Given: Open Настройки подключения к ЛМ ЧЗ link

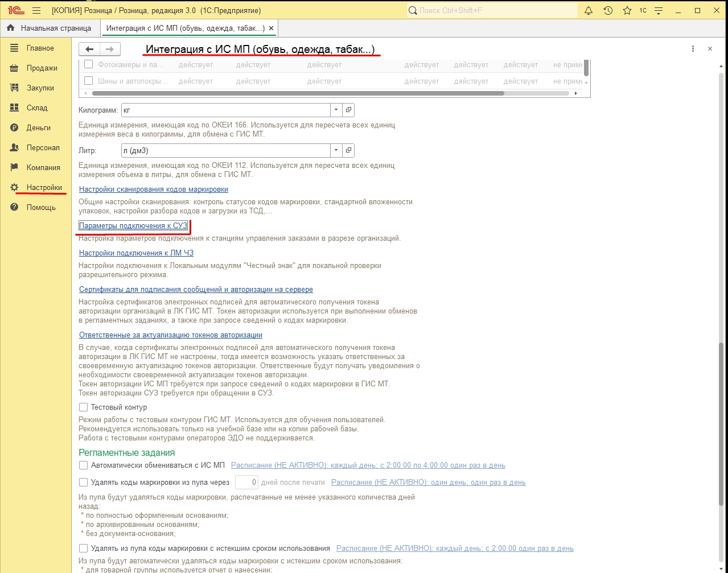Looking at the screenshot, I should tap(137, 253).
